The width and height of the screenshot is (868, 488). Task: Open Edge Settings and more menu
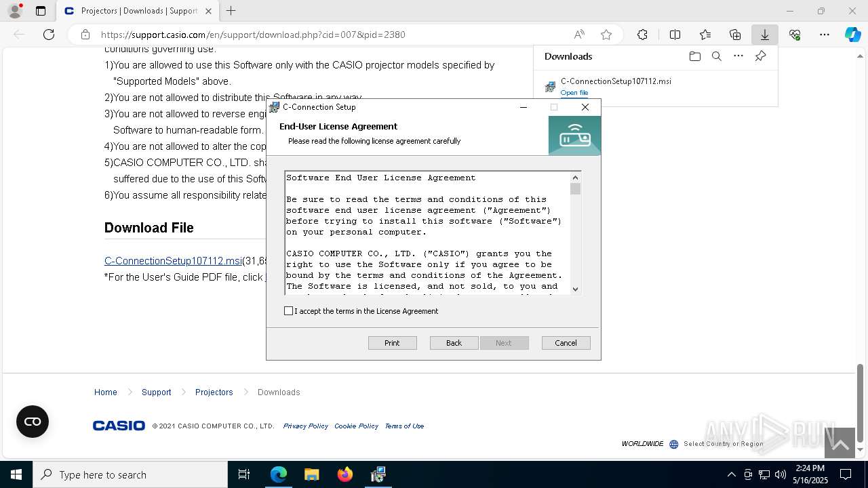pyautogui.click(x=825, y=35)
